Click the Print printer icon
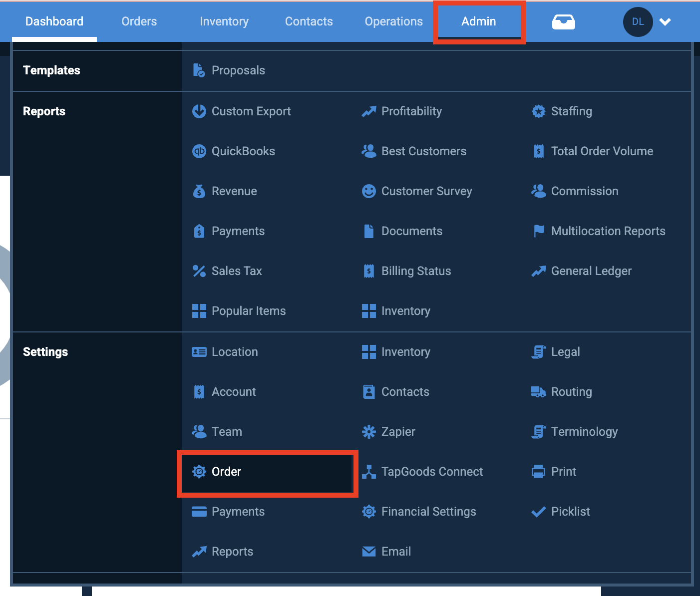The image size is (700, 596). tap(539, 472)
